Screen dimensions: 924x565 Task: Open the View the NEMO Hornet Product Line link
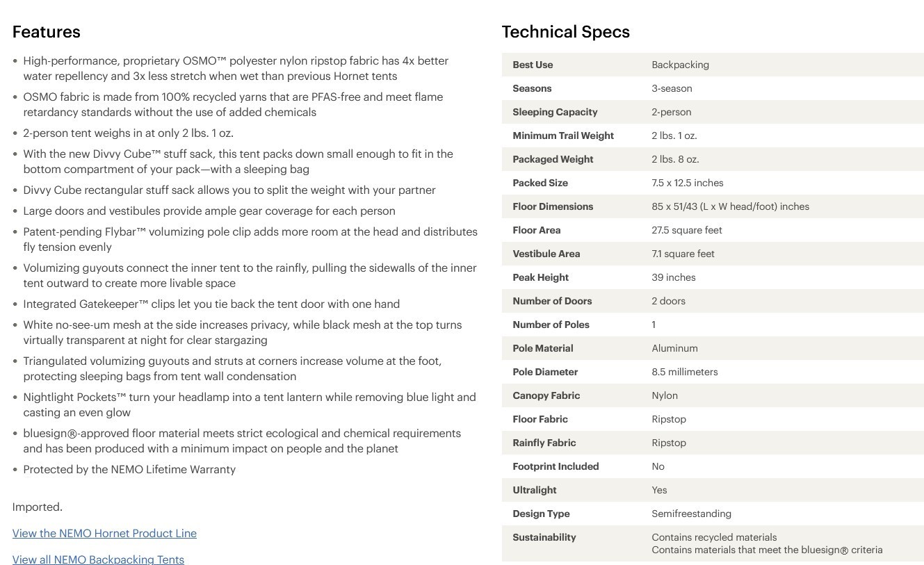[104, 533]
